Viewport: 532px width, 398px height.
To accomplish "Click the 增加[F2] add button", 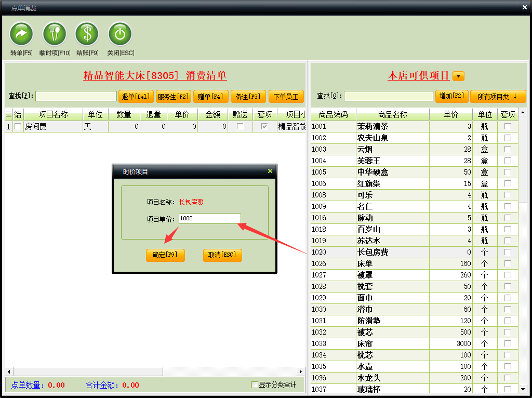I will [451, 96].
